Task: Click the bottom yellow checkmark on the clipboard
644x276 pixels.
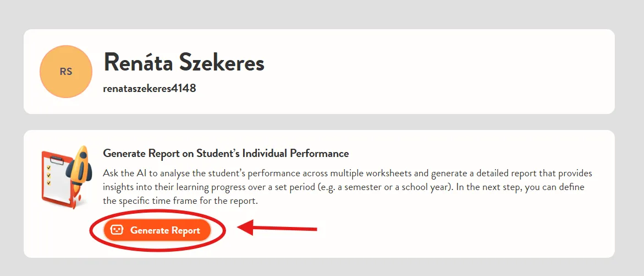Action: point(49,183)
